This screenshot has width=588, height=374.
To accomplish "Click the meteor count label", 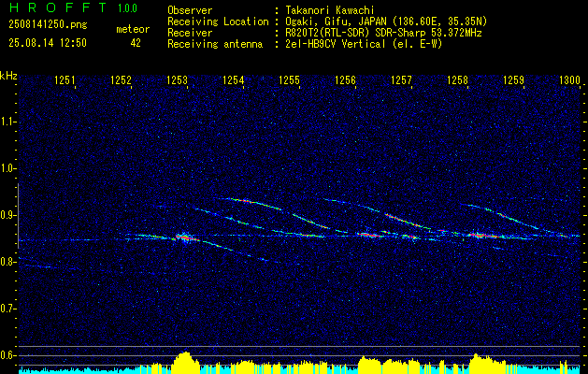I will pos(133,29).
